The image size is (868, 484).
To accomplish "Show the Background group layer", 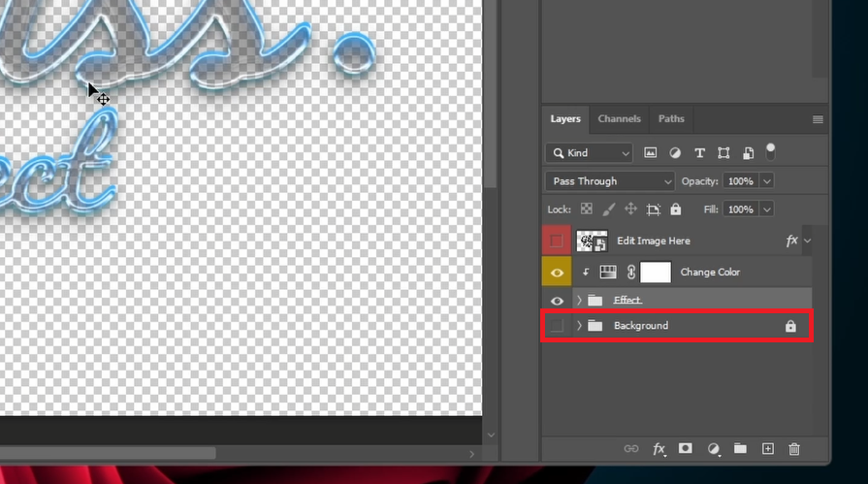I will click(x=557, y=326).
